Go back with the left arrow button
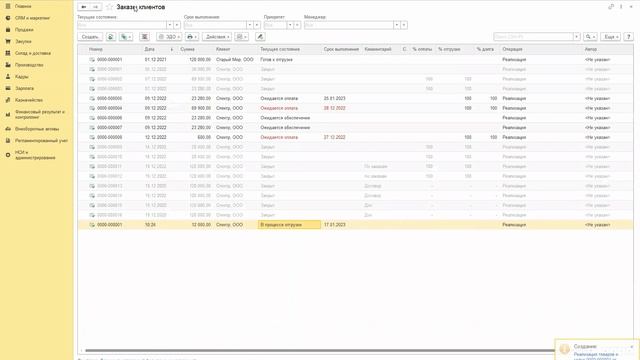The image size is (640, 360). tap(84, 7)
